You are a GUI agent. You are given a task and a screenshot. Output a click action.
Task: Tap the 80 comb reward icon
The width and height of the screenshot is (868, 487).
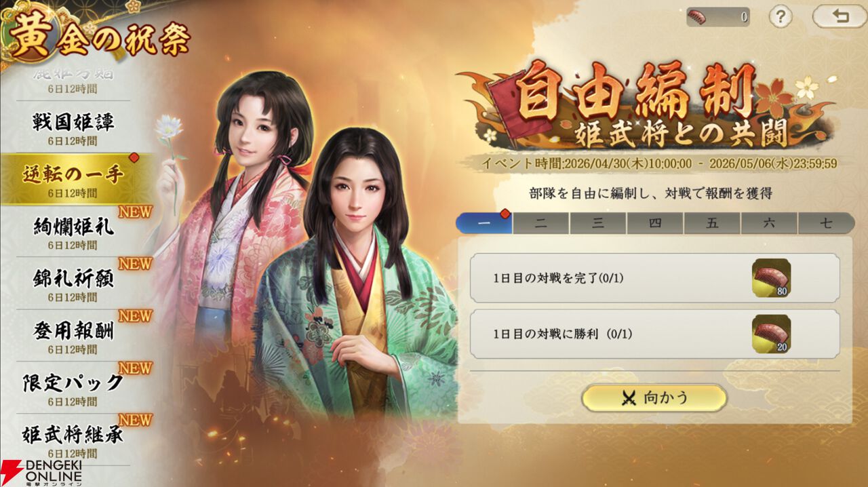tap(772, 278)
